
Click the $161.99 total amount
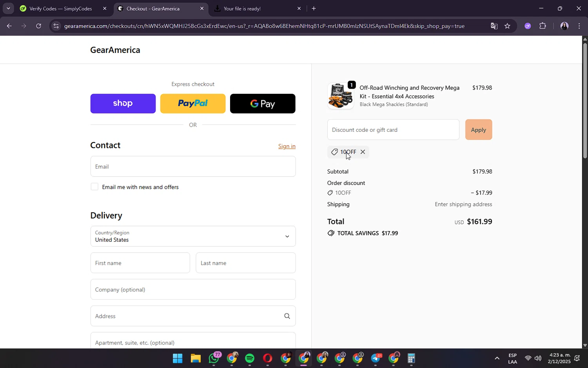pyautogui.click(x=479, y=222)
